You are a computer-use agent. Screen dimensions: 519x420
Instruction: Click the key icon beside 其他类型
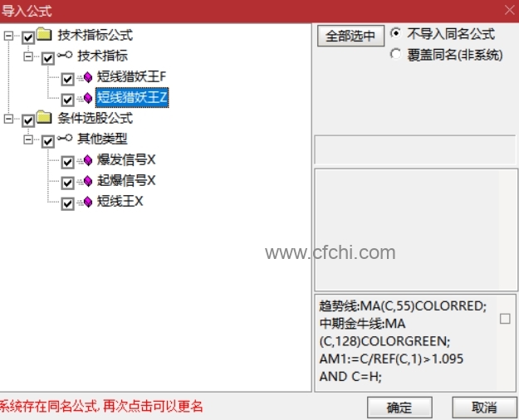coord(65,138)
